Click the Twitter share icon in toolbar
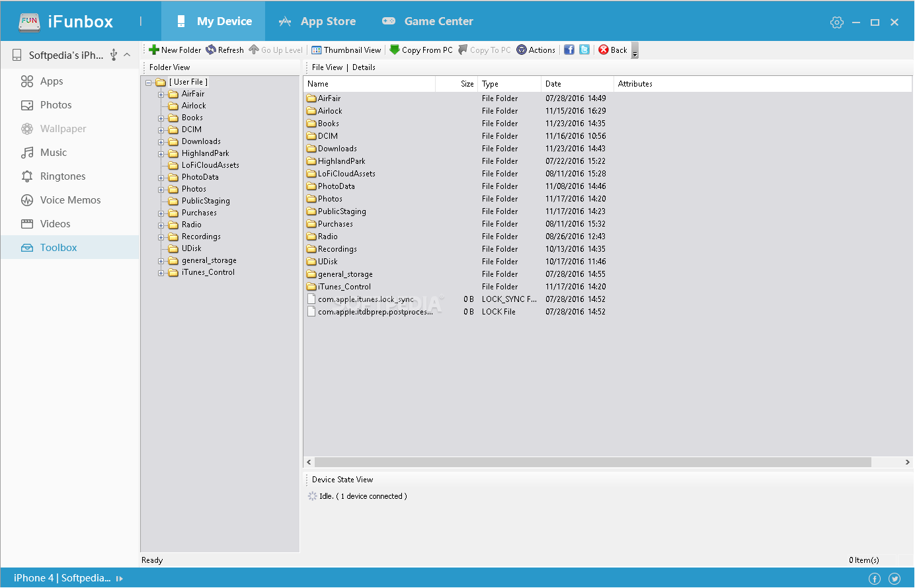915x588 pixels. (x=584, y=50)
